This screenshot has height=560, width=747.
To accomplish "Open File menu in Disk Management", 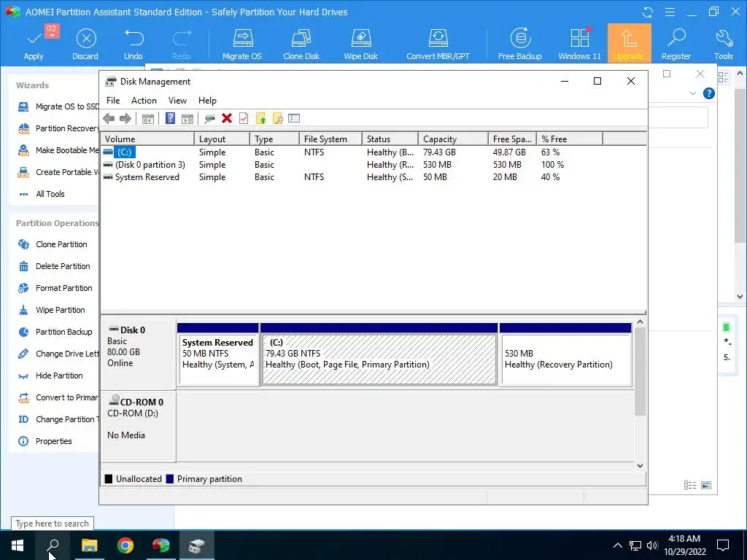I will tap(113, 101).
